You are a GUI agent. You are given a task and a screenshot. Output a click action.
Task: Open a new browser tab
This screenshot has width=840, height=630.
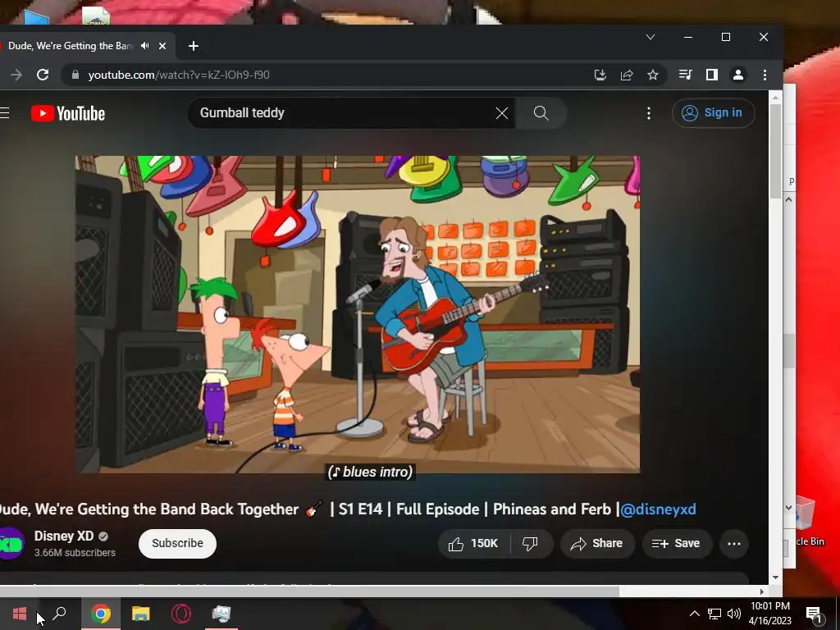click(194, 46)
